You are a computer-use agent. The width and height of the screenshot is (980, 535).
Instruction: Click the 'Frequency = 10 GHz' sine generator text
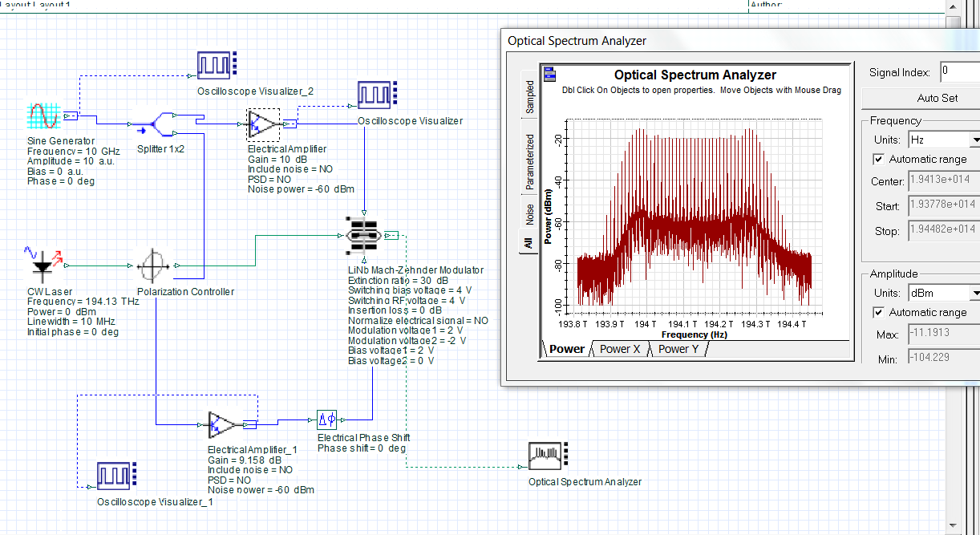point(73,151)
